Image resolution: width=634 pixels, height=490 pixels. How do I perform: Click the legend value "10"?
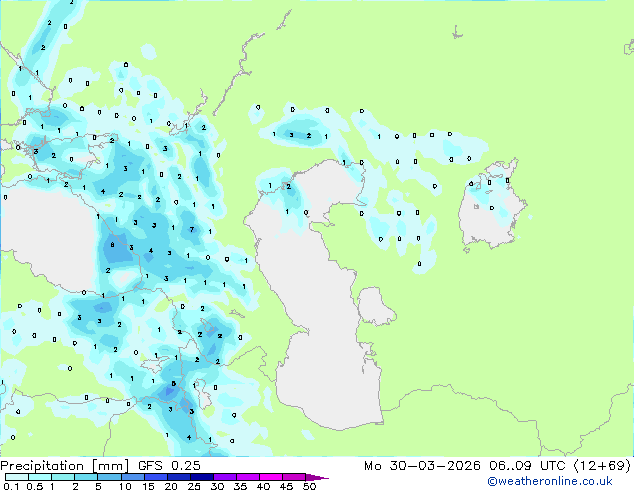pyautogui.click(x=125, y=486)
